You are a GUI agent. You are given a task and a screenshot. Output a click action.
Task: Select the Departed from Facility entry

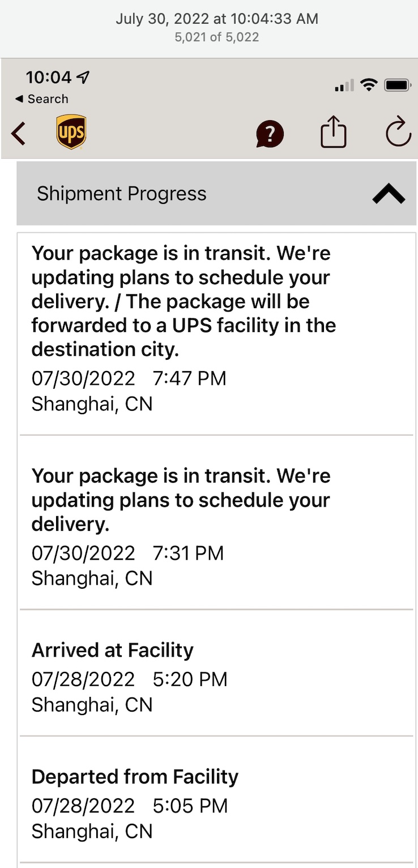click(216, 800)
